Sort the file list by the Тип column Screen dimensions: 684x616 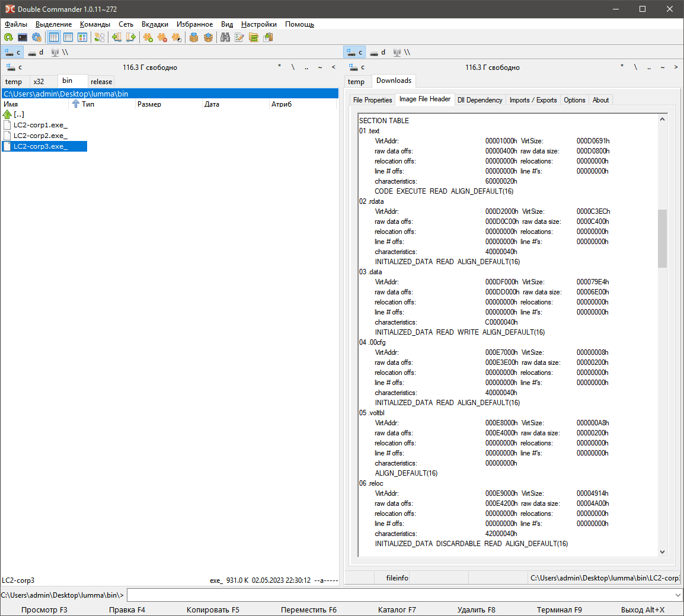[89, 104]
